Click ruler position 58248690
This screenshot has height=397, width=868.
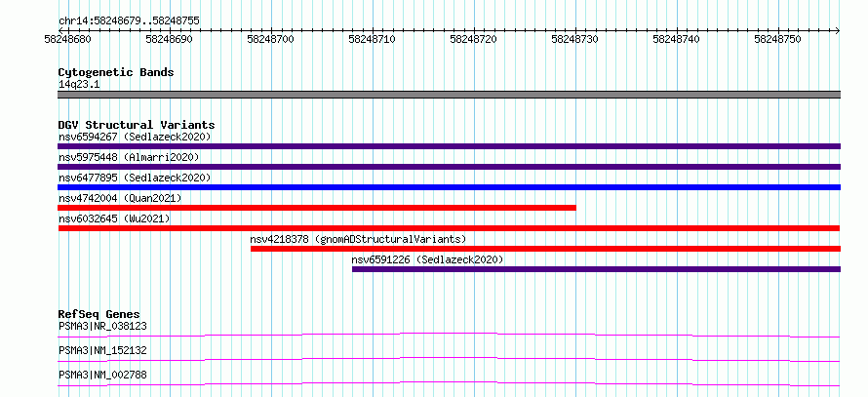[x=170, y=39]
